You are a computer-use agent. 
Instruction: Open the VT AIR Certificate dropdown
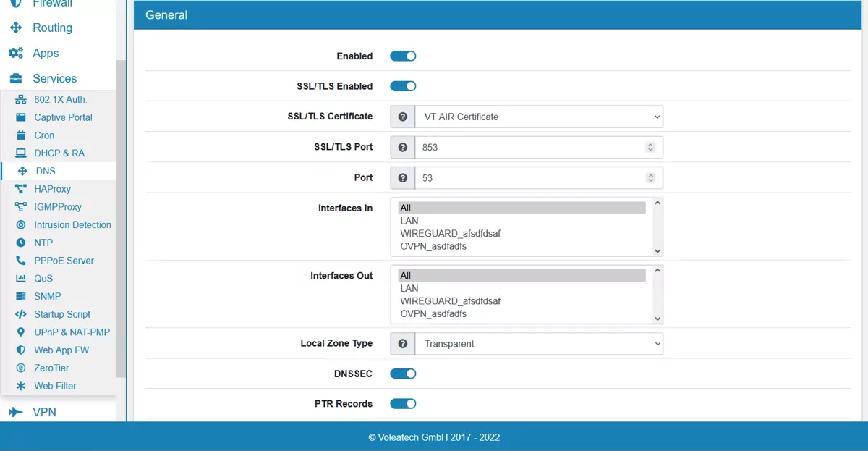tap(538, 117)
